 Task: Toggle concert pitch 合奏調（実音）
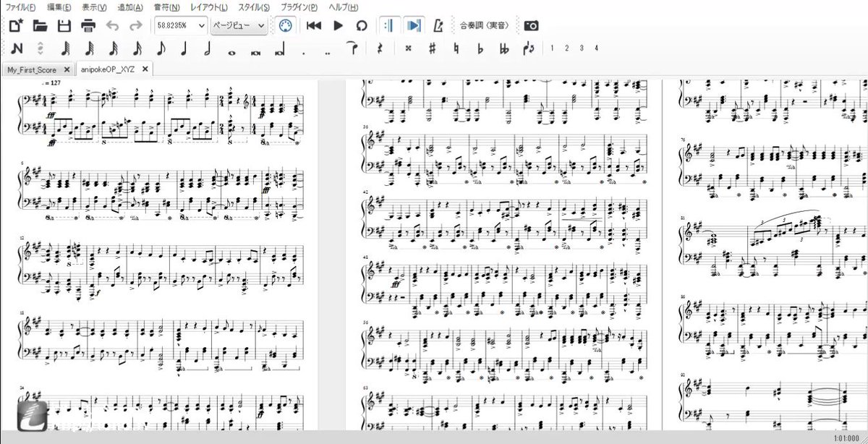click(485, 26)
